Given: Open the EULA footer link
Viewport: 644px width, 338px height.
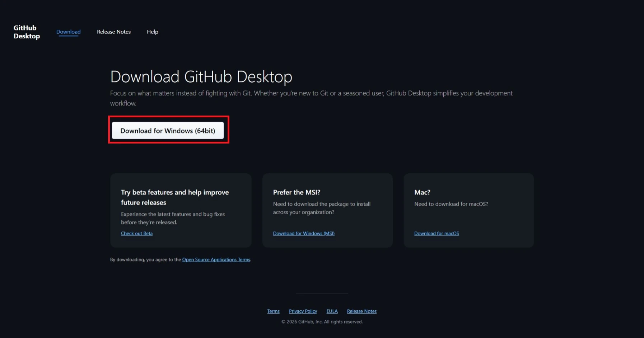Looking at the screenshot, I should (332, 311).
